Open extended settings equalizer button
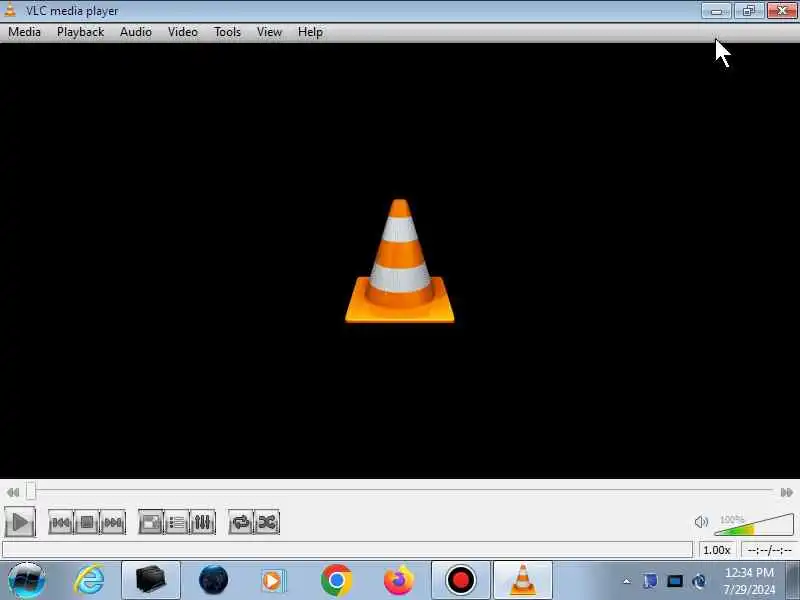 (203, 522)
